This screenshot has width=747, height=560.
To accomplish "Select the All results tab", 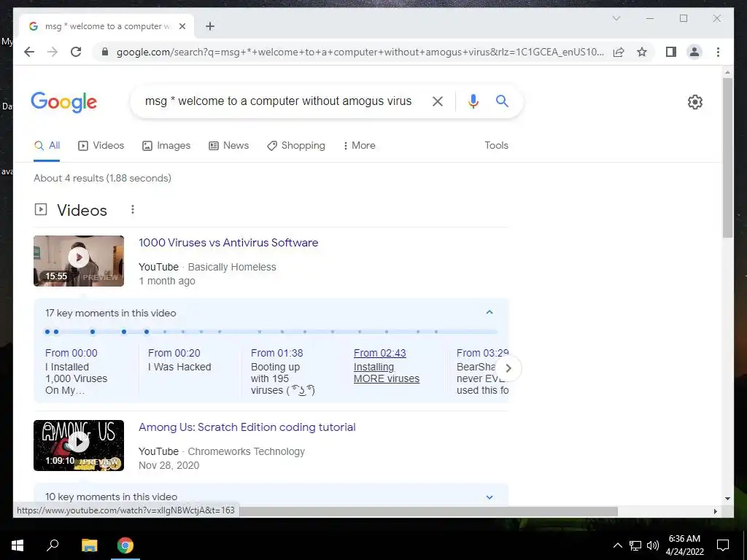I will click(x=47, y=146).
